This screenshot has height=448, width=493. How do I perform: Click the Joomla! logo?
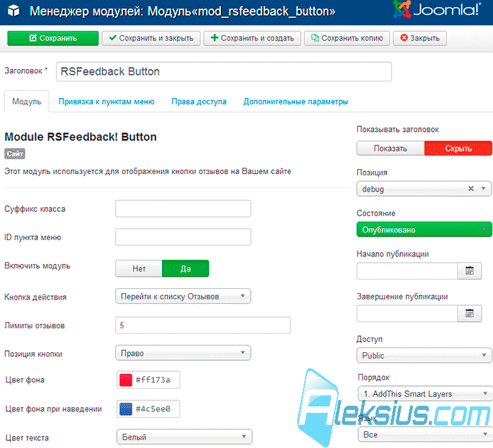tap(437, 9)
